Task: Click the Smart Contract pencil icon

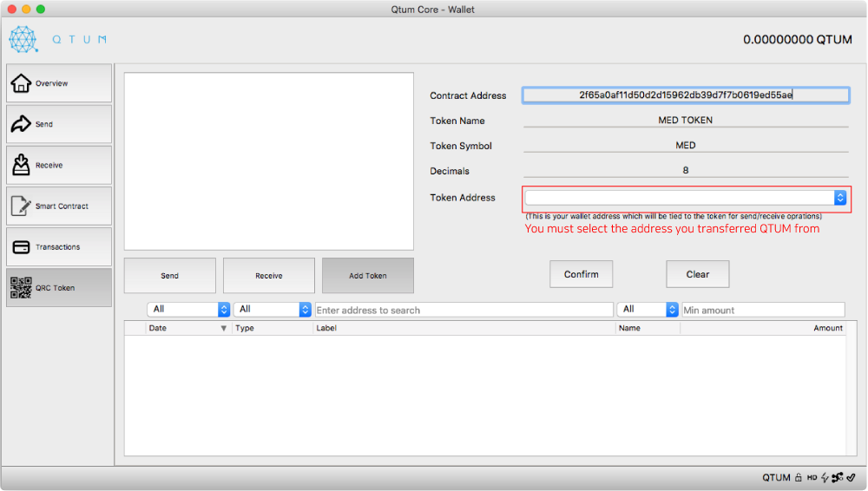Action: 21,206
